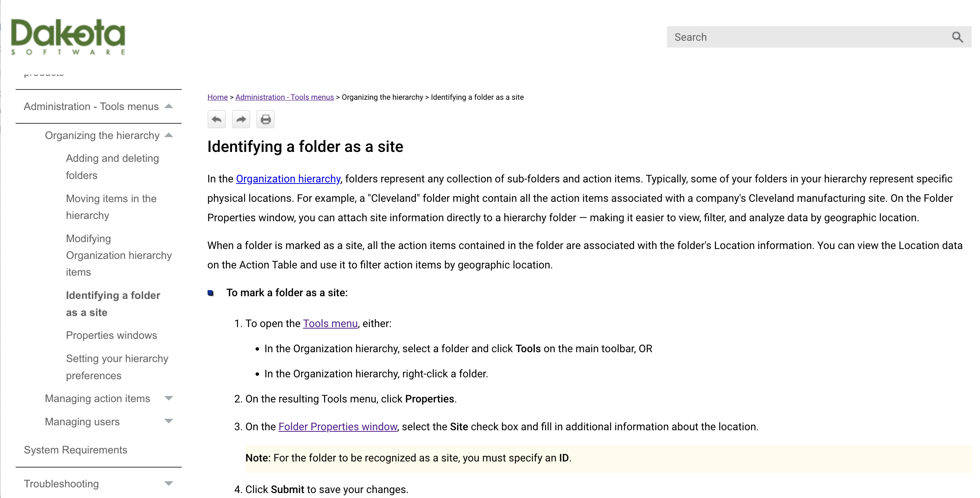Collapse the Administration - Tools menus arrow

coord(169,106)
